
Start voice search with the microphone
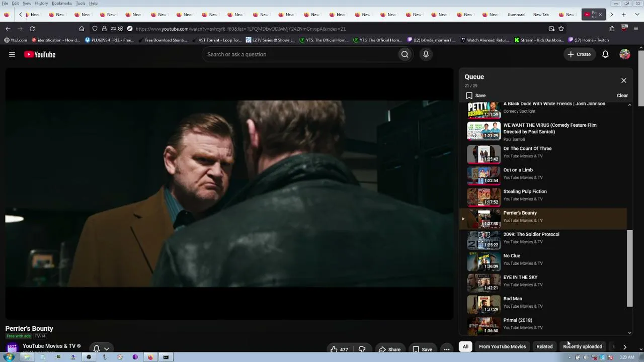point(426,54)
